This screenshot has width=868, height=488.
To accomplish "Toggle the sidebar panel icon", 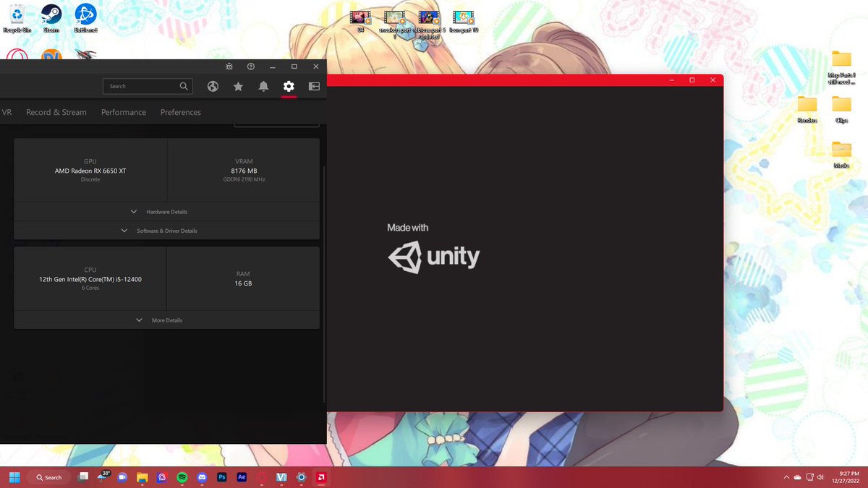I will coord(314,86).
